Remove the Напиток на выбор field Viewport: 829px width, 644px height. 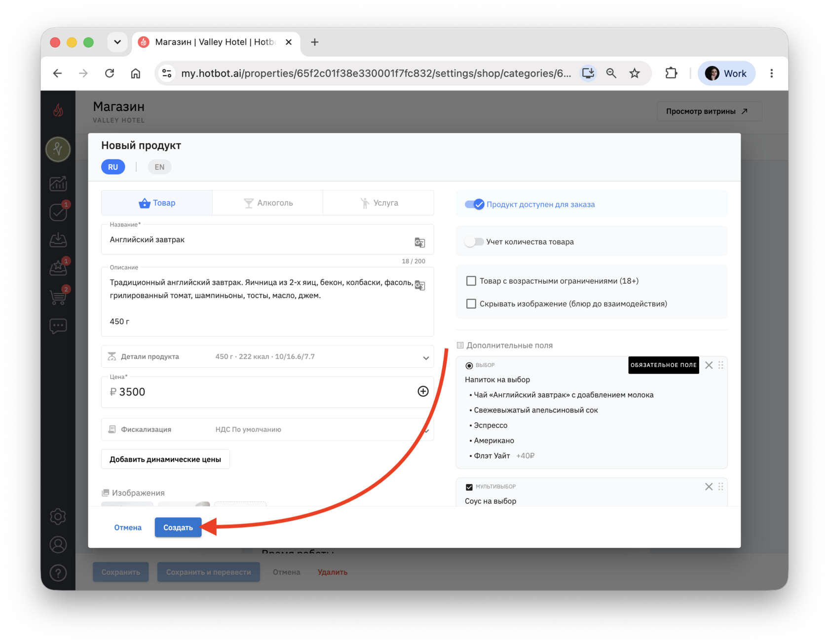709,365
